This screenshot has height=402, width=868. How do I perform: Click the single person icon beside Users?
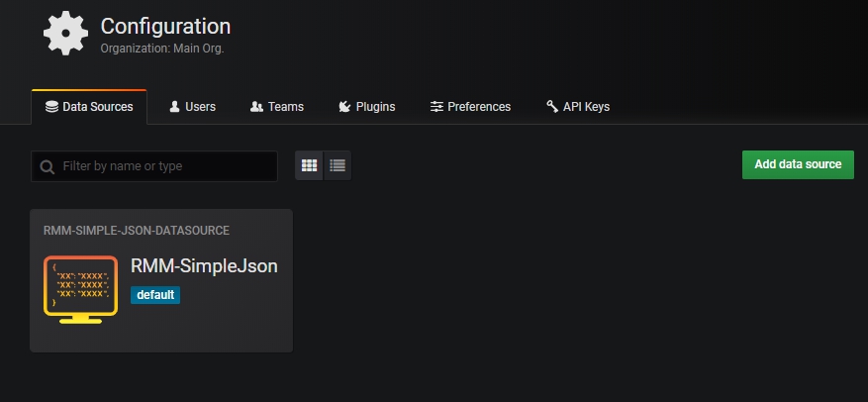coord(175,107)
